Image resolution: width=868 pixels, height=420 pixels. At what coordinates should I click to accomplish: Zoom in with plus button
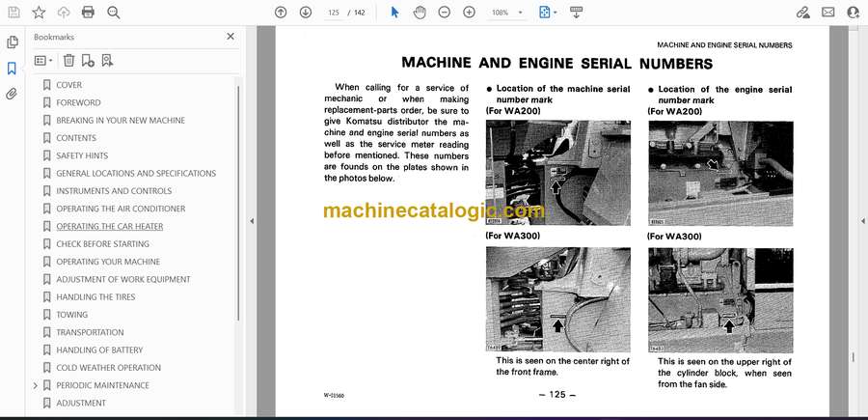469,13
